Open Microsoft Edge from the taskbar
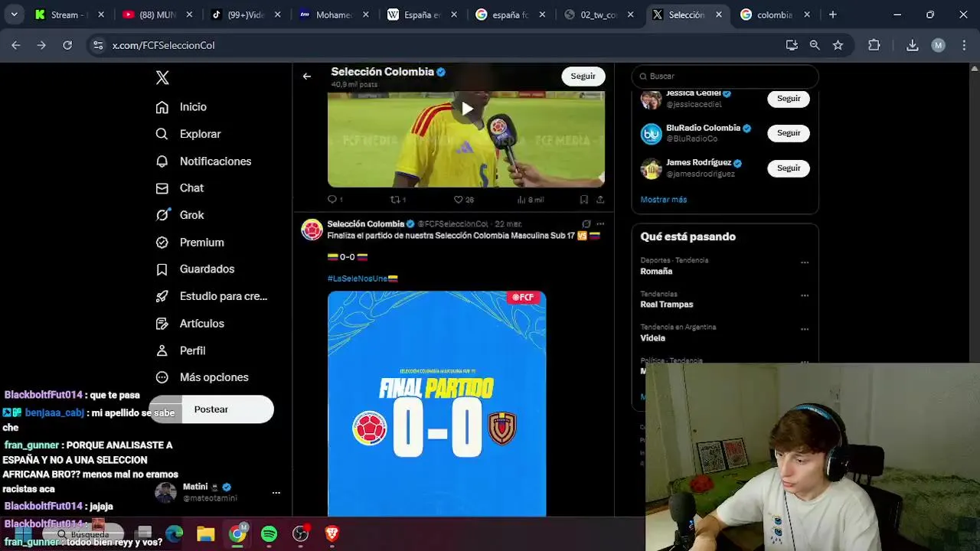Image resolution: width=980 pixels, height=551 pixels. click(x=175, y=534)
